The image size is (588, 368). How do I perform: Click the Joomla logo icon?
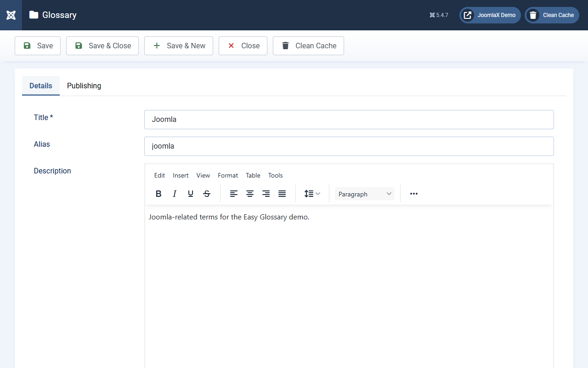11,15
